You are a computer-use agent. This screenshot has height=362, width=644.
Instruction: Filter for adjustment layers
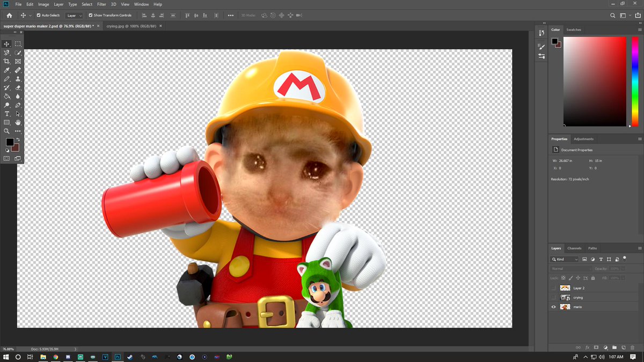tap(593, 260)
